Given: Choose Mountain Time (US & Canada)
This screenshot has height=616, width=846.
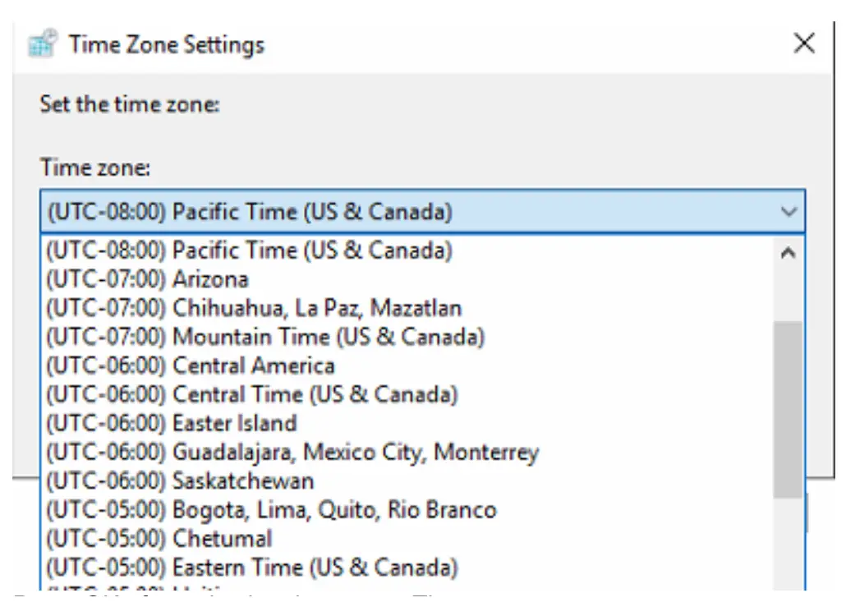Looking at the screenshot, I should pos(246,337).
